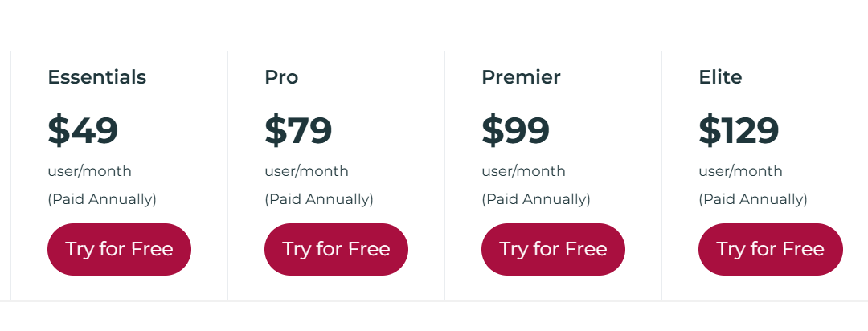This screenshot has height=331, width=868.
Task: Select the Premier plan name
Action: [521, 77]
